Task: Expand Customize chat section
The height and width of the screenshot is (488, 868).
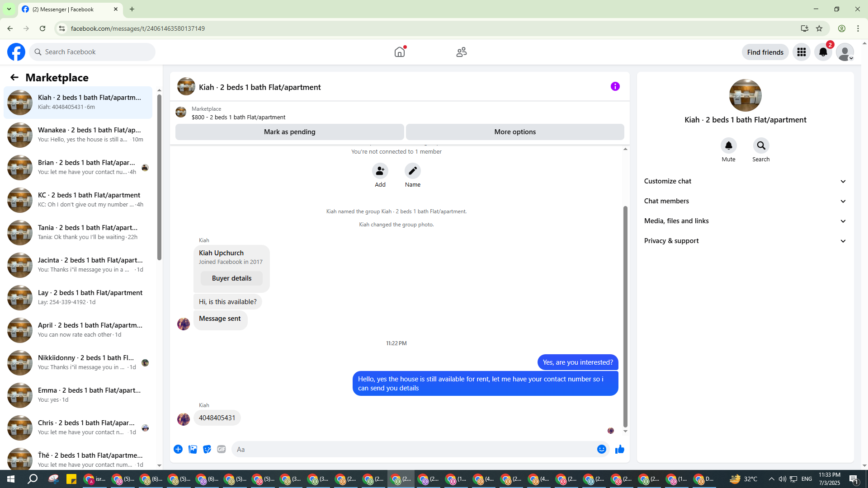Action: (x=745, y=181)
